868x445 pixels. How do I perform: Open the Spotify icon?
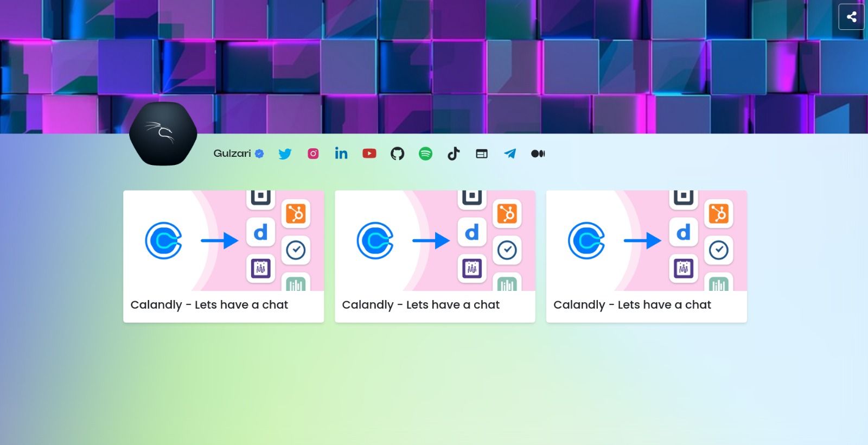[426, 154]
